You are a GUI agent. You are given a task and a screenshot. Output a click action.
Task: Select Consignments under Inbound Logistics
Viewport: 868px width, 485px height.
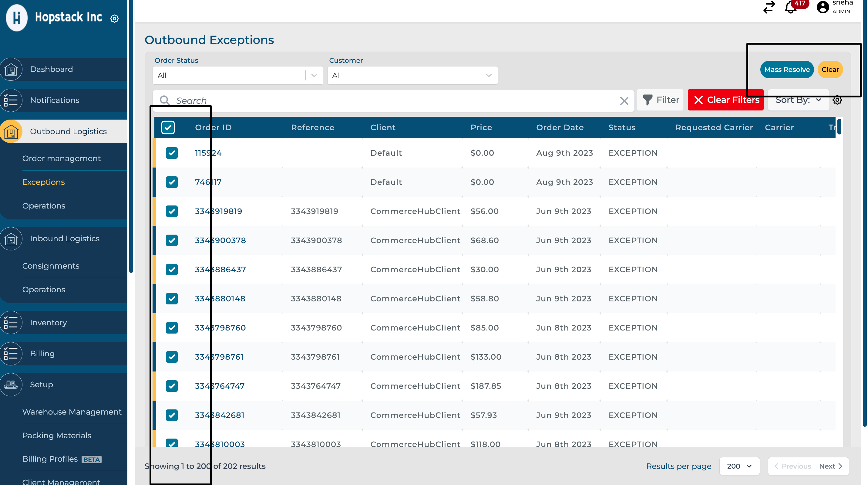coord(51,266)
